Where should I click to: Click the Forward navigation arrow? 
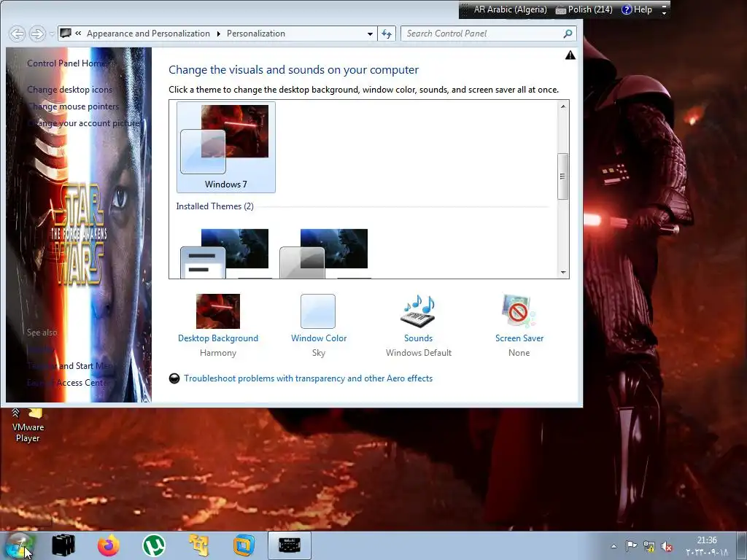tap(37, 34)
